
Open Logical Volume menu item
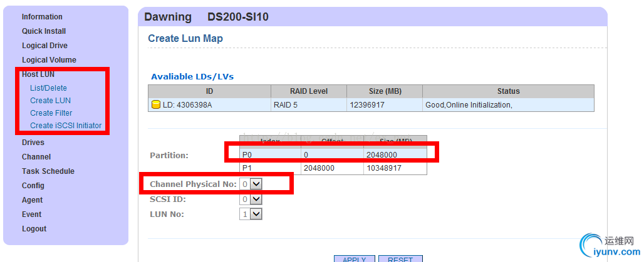49,60
